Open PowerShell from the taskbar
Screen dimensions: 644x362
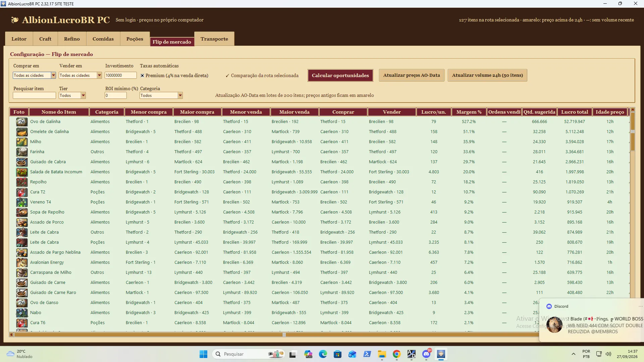point(367,354)
